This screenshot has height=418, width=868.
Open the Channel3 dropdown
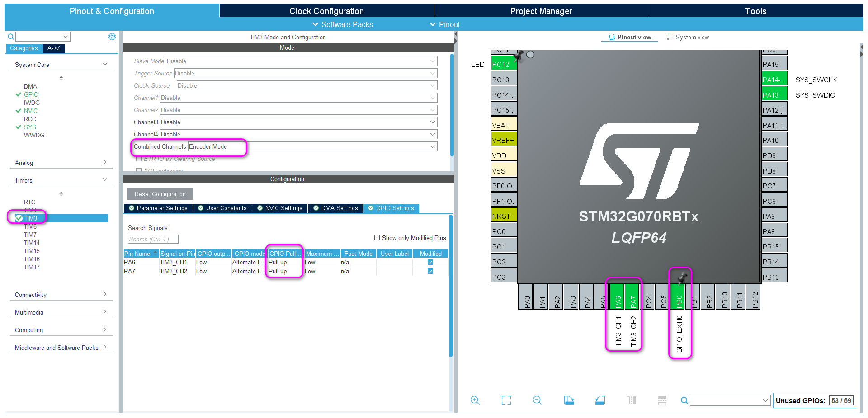pos(299,122)
